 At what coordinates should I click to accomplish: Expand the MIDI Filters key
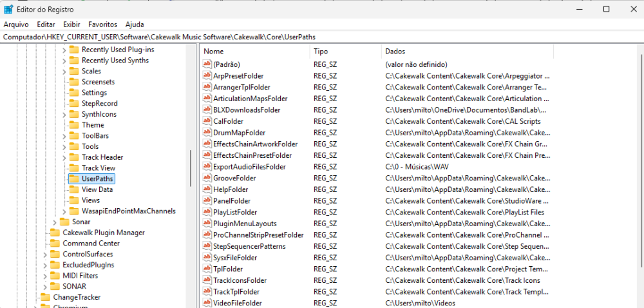[45, 276]
